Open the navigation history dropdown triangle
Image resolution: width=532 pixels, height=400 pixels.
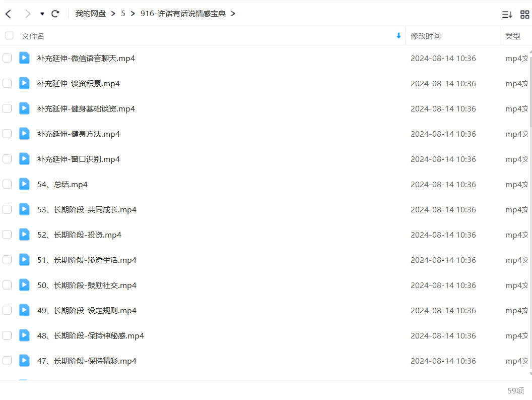click(42, 14)
